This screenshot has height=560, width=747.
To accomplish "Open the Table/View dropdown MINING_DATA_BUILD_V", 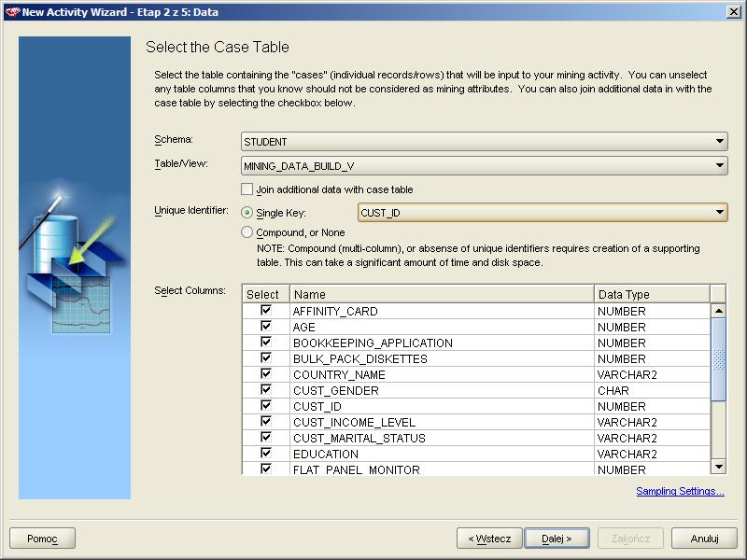I will pyautogui.click(x=484, y=166).
